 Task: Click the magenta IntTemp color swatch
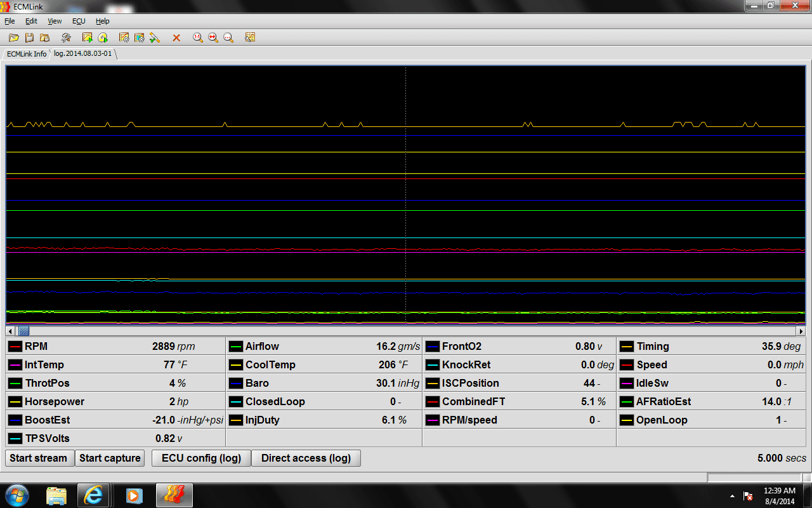15,365
